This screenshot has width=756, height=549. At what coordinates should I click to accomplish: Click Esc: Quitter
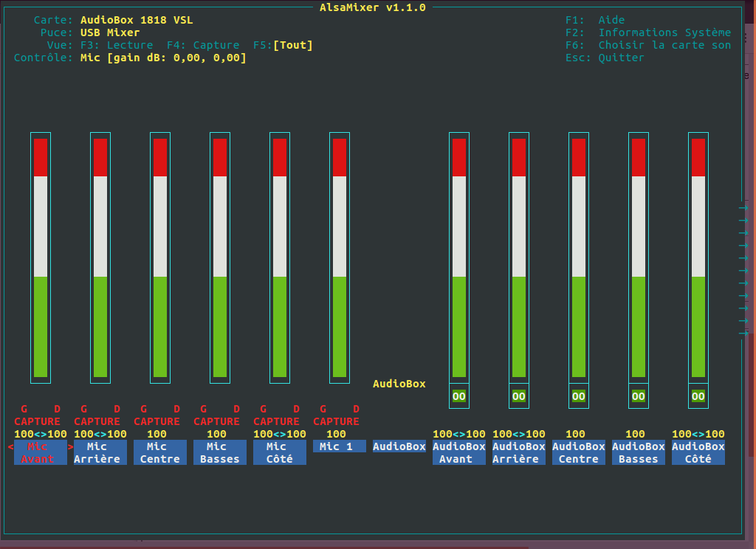point(605,58)
